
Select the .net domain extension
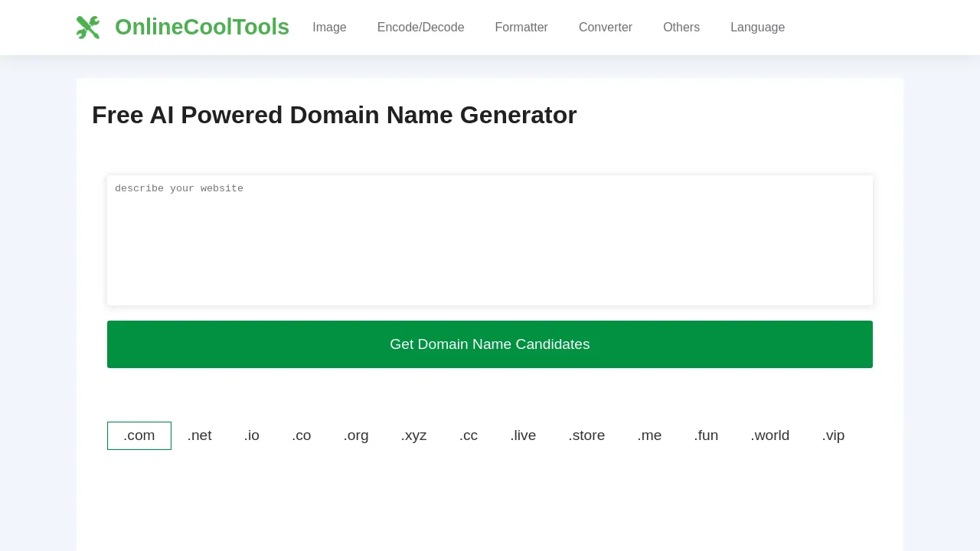pos(199,435)
